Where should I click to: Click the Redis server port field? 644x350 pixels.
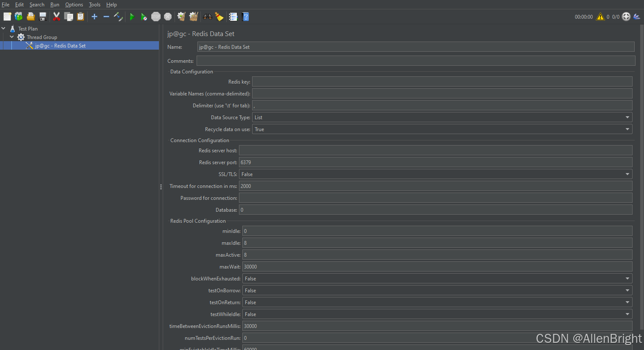point(436,162)
